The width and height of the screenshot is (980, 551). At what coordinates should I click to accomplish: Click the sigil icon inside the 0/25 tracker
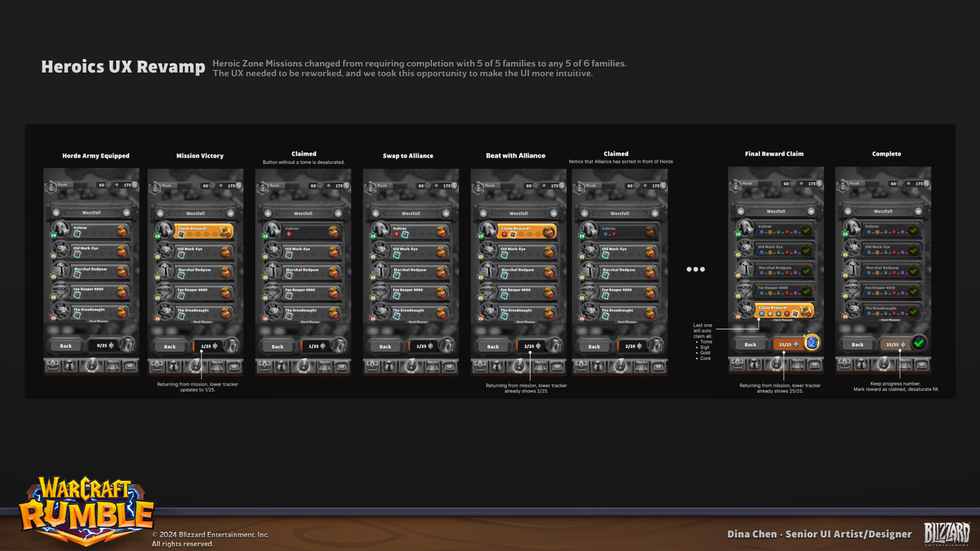(111, 345)
